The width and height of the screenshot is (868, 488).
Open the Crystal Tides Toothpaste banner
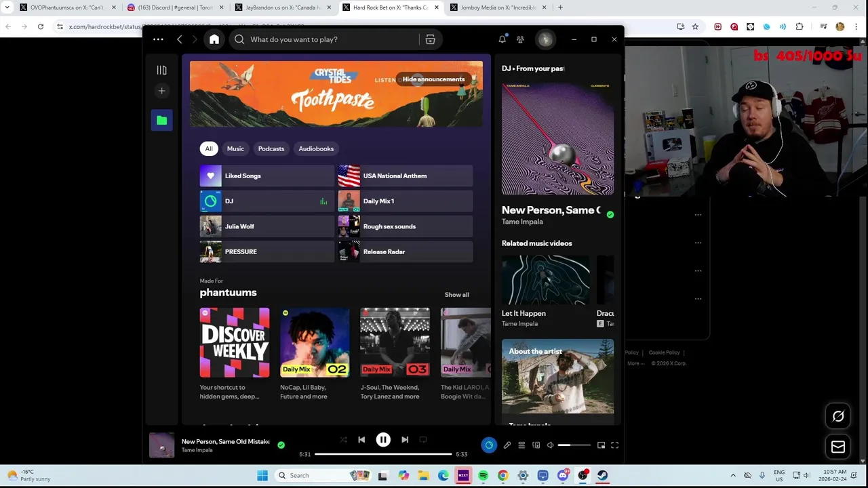pos(336,94)
